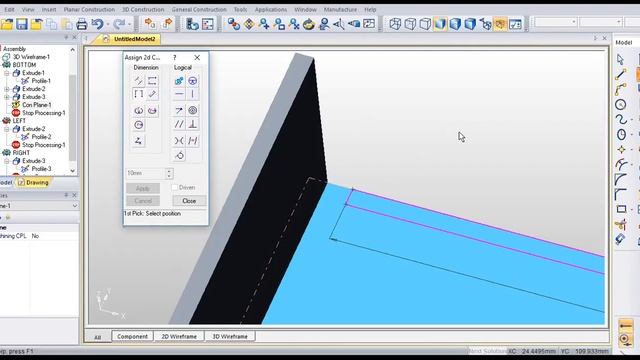Select the Profile-3 tree item

tap(41, 169)
